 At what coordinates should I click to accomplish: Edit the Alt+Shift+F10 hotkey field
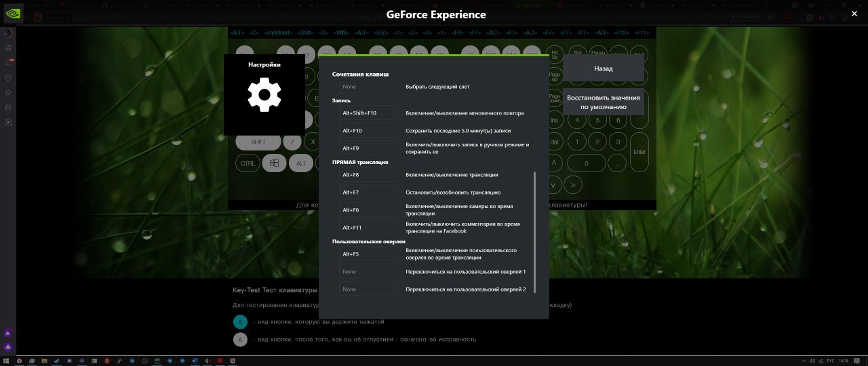[369, 113]
